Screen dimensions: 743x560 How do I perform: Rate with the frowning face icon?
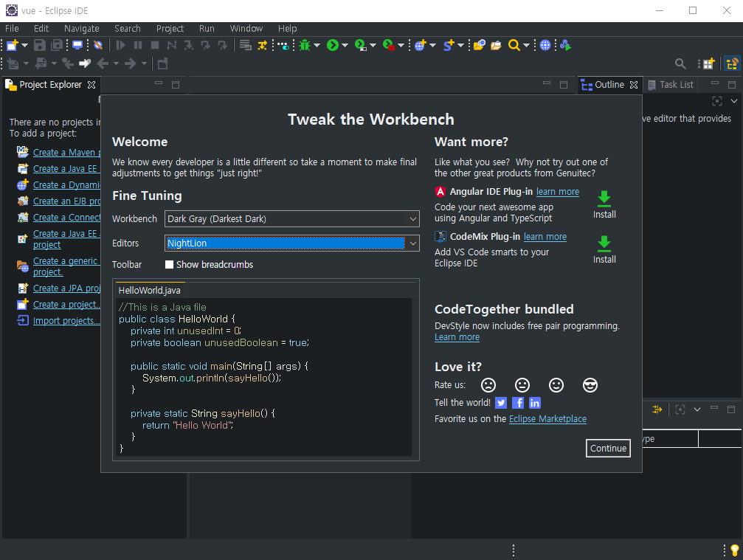pyautogui.click(x=488, y=385)
